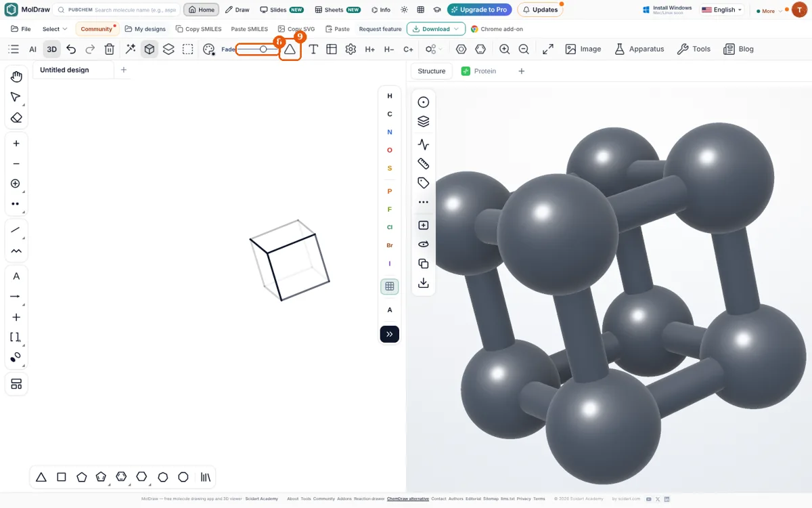Expand the Select dropdown menu
This screenshot has height=508, width=812.
coord(55,29)
